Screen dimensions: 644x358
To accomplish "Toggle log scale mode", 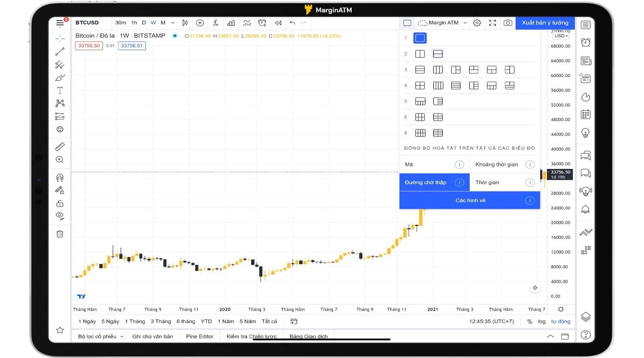I will tap(542, 321).
